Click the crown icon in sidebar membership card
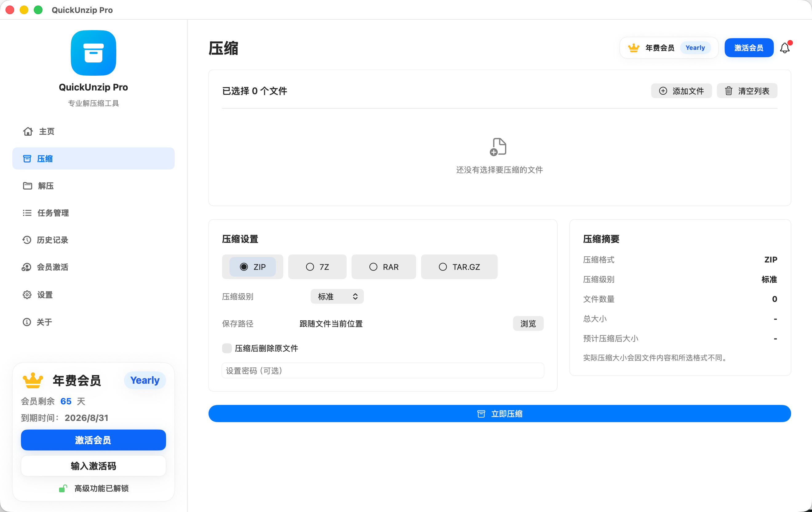 pyautogui.click(x=33, y=380)
